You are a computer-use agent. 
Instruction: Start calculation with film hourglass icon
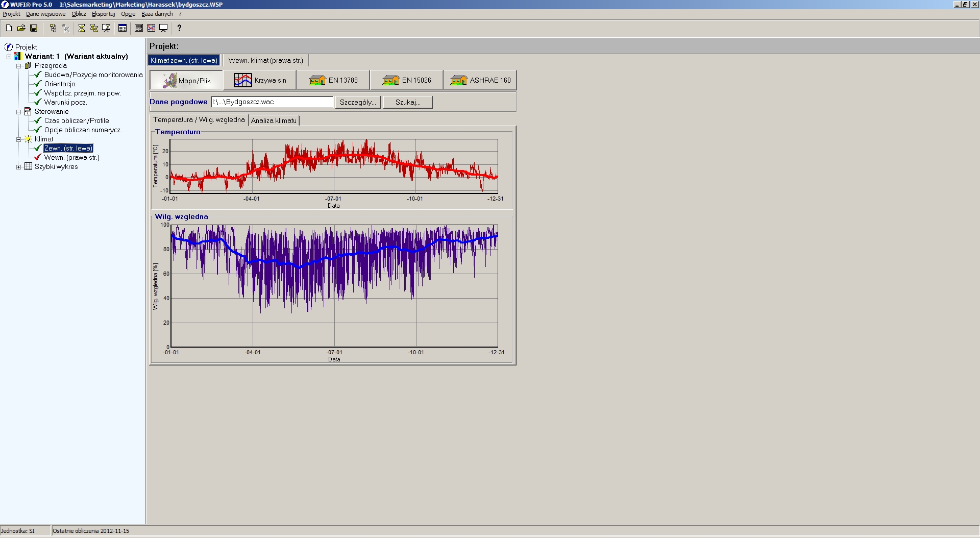pyautogui.click(x=106, y=28)
